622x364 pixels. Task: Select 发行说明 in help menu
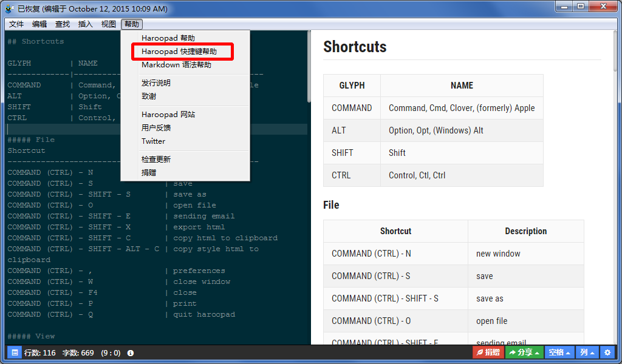pos(185,83)
